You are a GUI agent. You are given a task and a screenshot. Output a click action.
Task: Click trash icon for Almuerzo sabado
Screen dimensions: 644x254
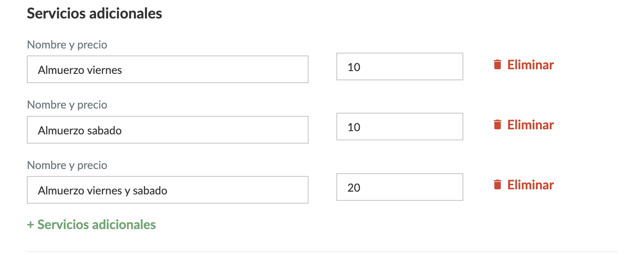click(x=498, y=125)
